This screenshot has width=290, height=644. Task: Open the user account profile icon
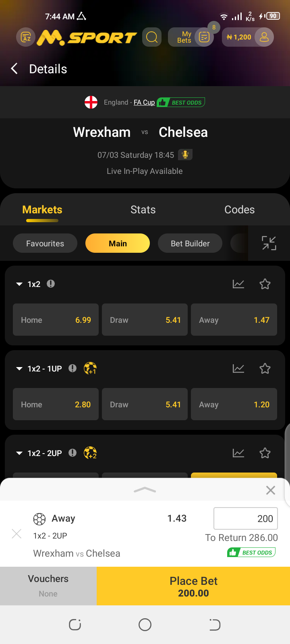[x=264, y=37]
